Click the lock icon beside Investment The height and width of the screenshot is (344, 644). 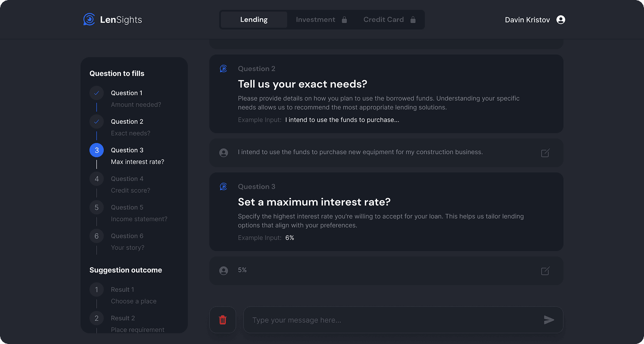click(x=344, y=20)
